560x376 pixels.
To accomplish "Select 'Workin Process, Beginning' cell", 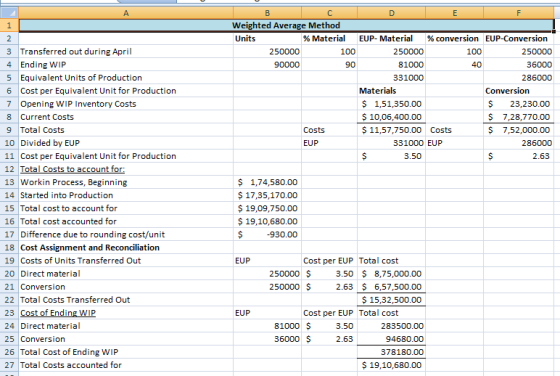I will pos(126,182).
